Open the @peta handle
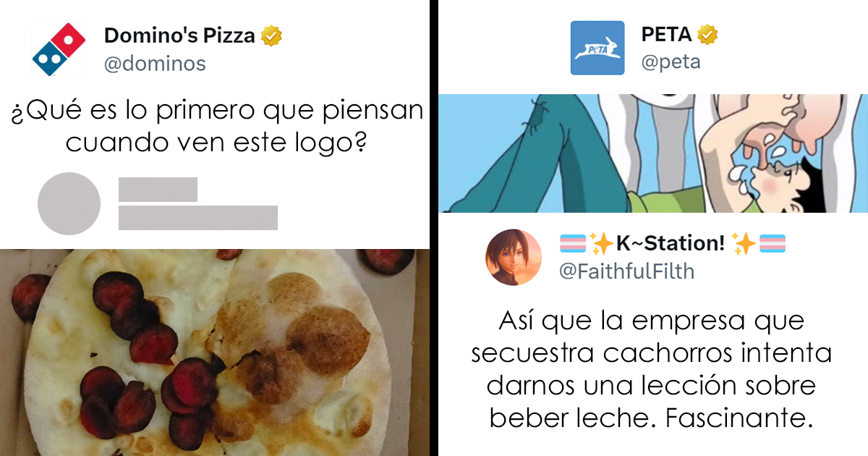Screen dimensions: 868x456 point(671,62)
